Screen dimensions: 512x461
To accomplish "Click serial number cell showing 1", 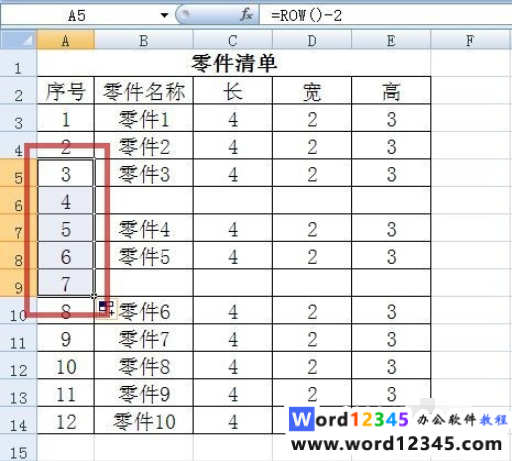I will 66,118.
